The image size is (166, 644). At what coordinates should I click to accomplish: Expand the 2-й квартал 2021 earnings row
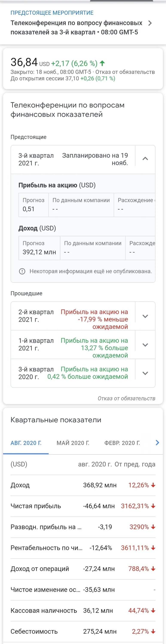(145, 316)
